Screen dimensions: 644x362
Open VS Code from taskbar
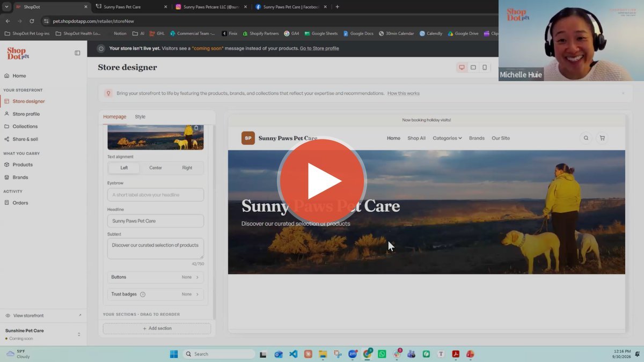[293, 354]
